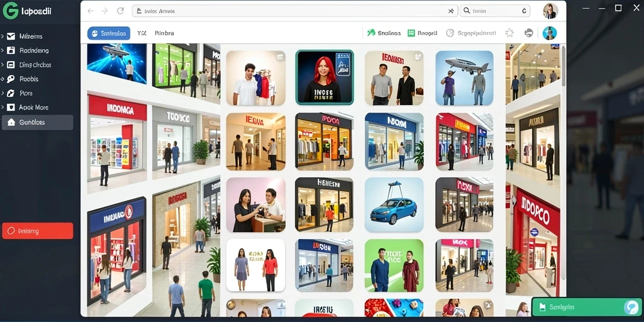
Task: Open the Bnogril toolbar item
Action: pyautogui.click(x=422, y=33)
